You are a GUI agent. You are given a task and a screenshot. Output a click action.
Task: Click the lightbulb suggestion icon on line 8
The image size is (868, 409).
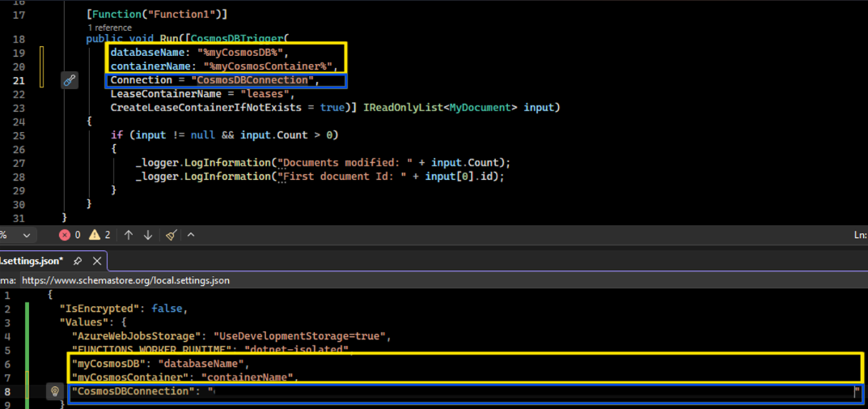(55, 391)
